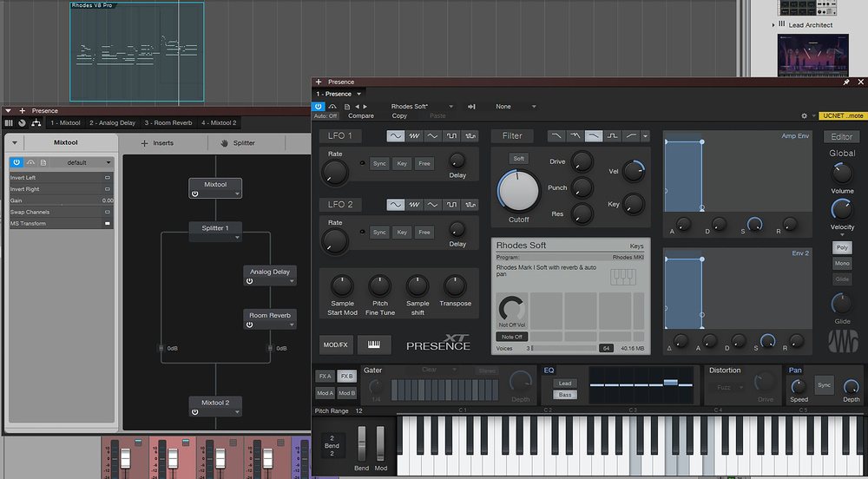Open the 1 - Presence instance dropdown
This screenshot has height=479, width=868.
[x=358, y=94]
